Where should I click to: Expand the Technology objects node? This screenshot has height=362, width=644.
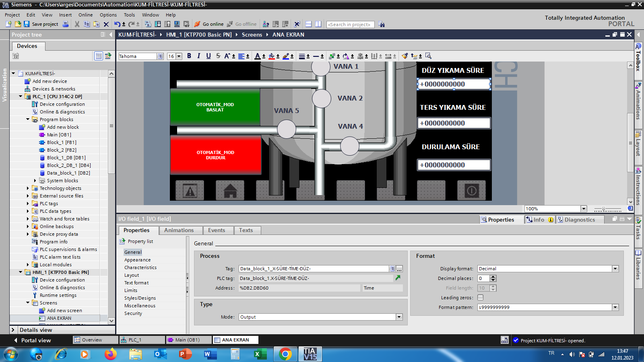point(28,188)
